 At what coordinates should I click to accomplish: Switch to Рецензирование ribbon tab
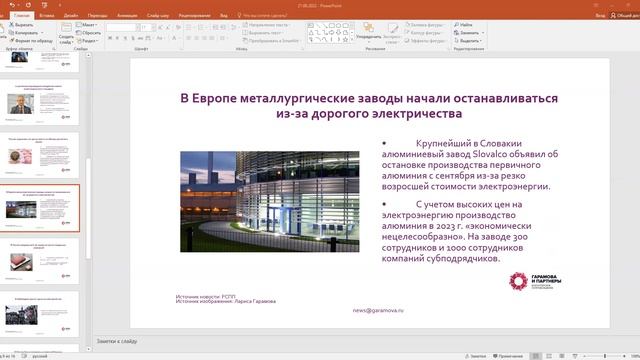(194, 16)
